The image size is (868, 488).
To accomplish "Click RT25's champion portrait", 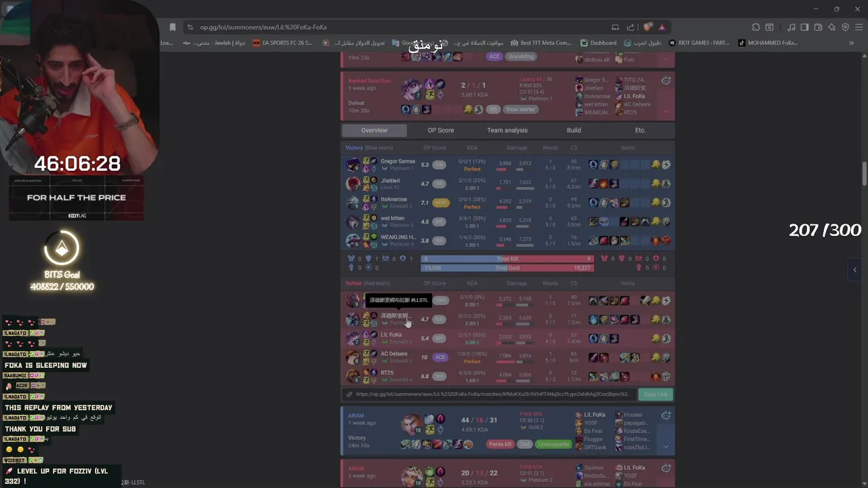I will pyautogui.click(x=353, y=376).
